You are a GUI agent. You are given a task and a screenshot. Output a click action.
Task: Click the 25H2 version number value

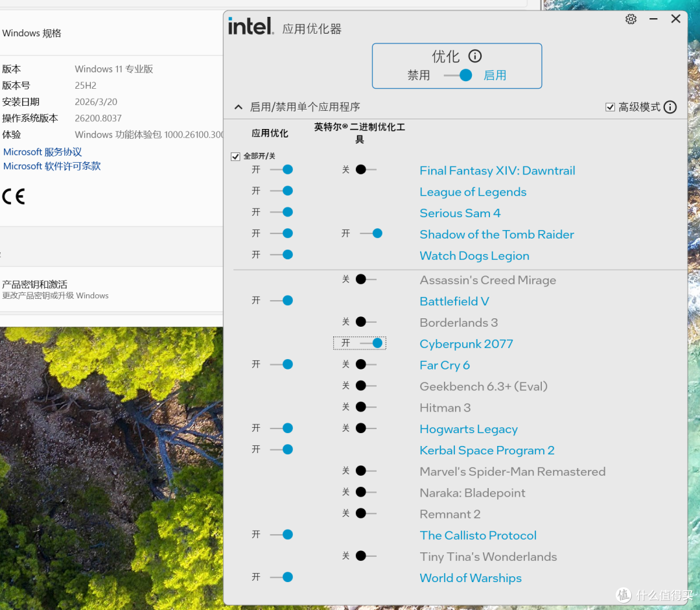86,86
